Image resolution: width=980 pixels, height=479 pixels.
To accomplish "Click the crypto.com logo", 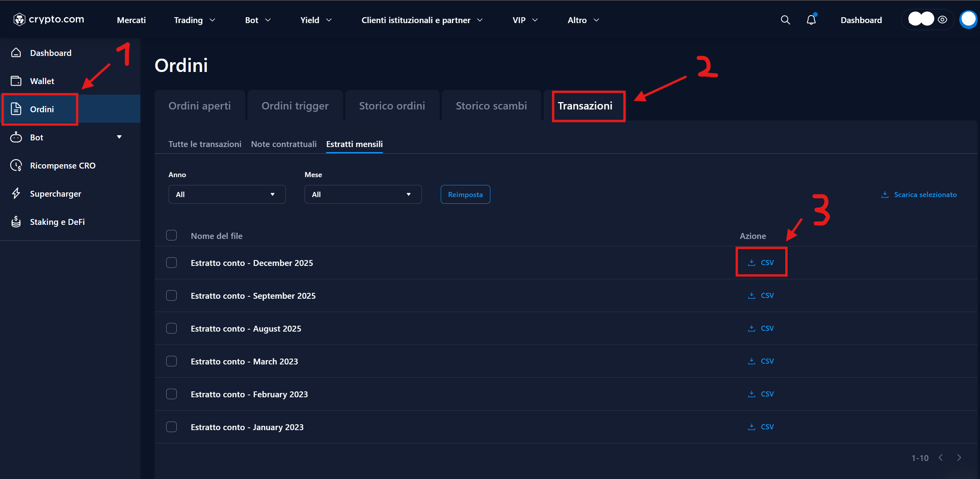I will pyautogui.click(x=48, y=19).
